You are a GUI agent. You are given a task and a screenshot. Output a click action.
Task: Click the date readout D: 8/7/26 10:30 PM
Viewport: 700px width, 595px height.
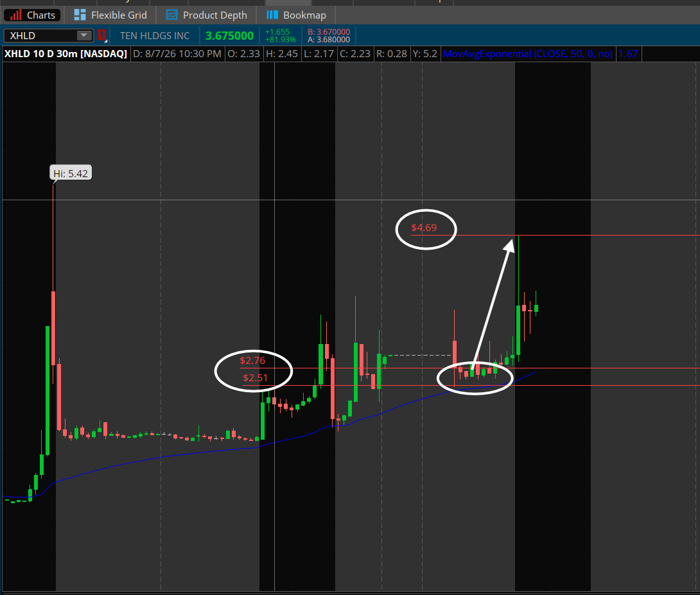(x=177, y=54)
